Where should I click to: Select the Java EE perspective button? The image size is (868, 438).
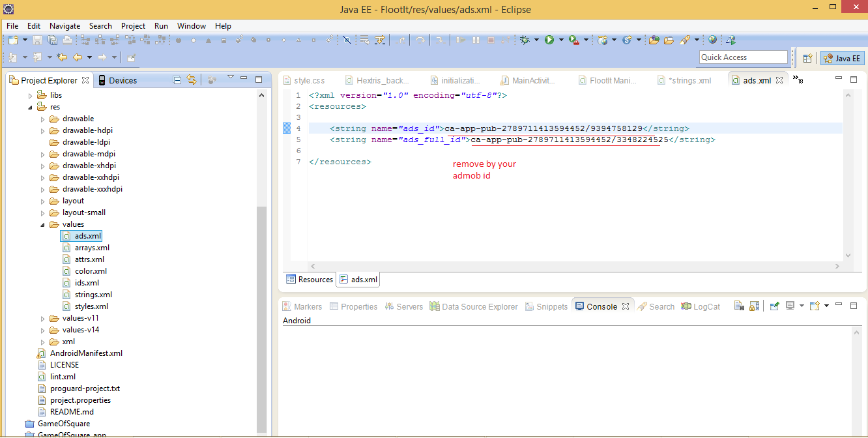[842, 58]
